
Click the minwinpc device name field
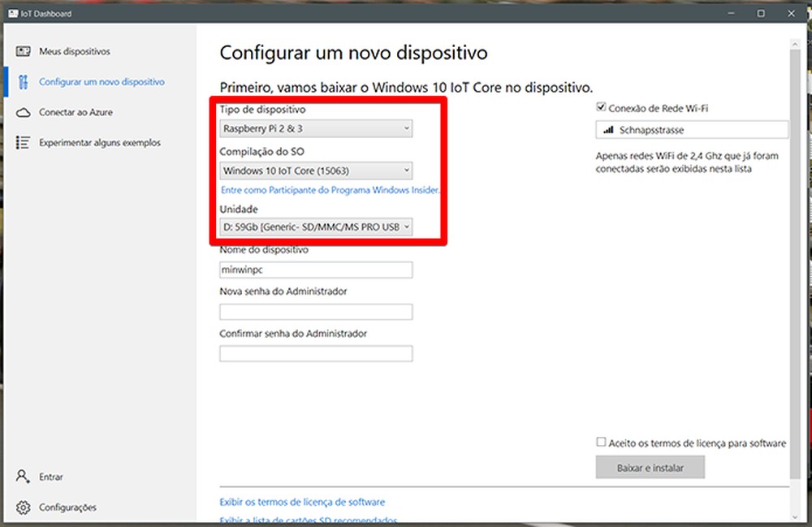click(x=316, y=269)
